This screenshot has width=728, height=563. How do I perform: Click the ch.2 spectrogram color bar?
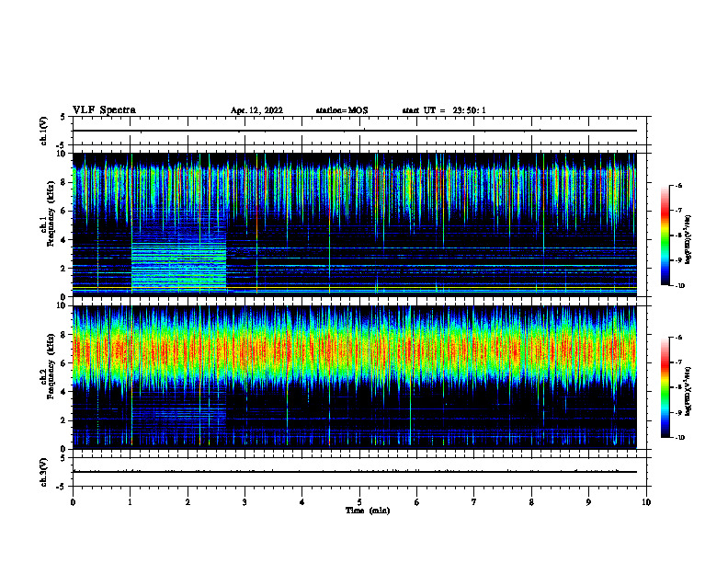point(665,387)
